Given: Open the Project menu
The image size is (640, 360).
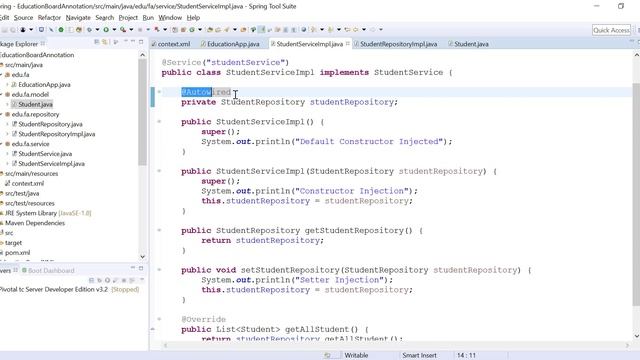Looking at the screenshot, I should pos(128,18).
